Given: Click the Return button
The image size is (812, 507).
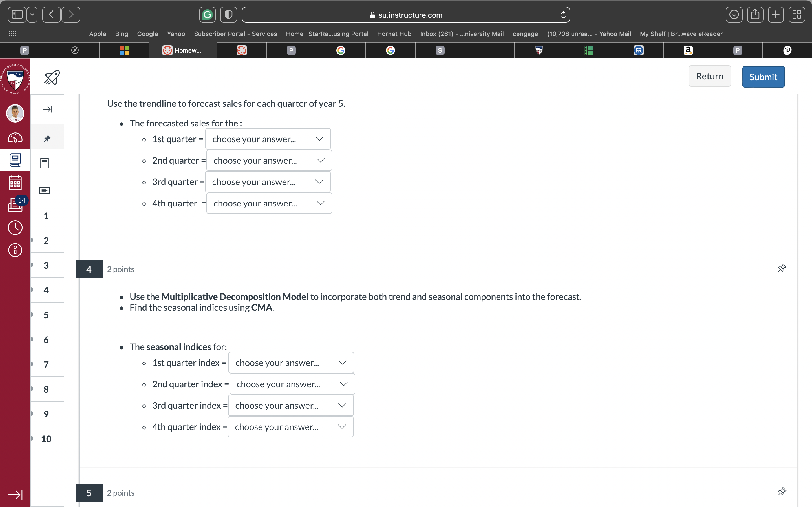Looking at the screenshot, I should (709, 76).
